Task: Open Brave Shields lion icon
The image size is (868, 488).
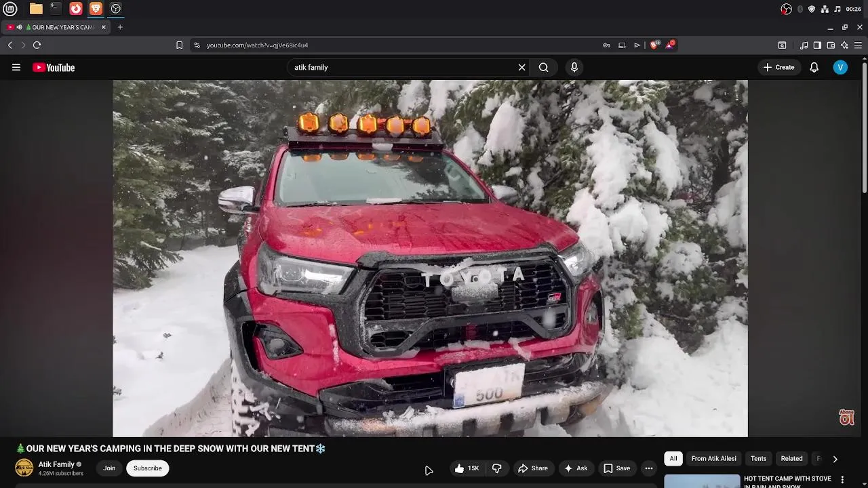Action: [654, 45]
